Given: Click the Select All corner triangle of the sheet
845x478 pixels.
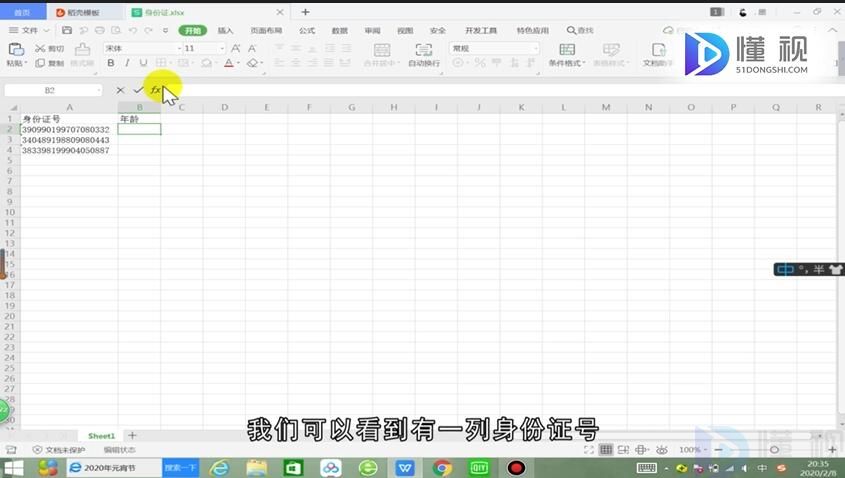Looking at the screenshot, I should pos(13,107).
